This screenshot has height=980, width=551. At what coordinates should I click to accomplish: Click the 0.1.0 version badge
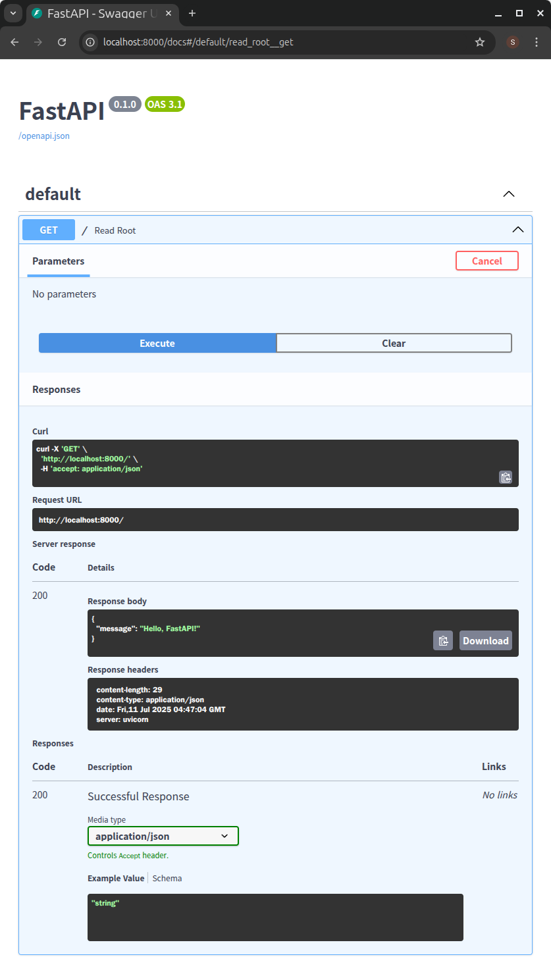click(x=125, y=104)
